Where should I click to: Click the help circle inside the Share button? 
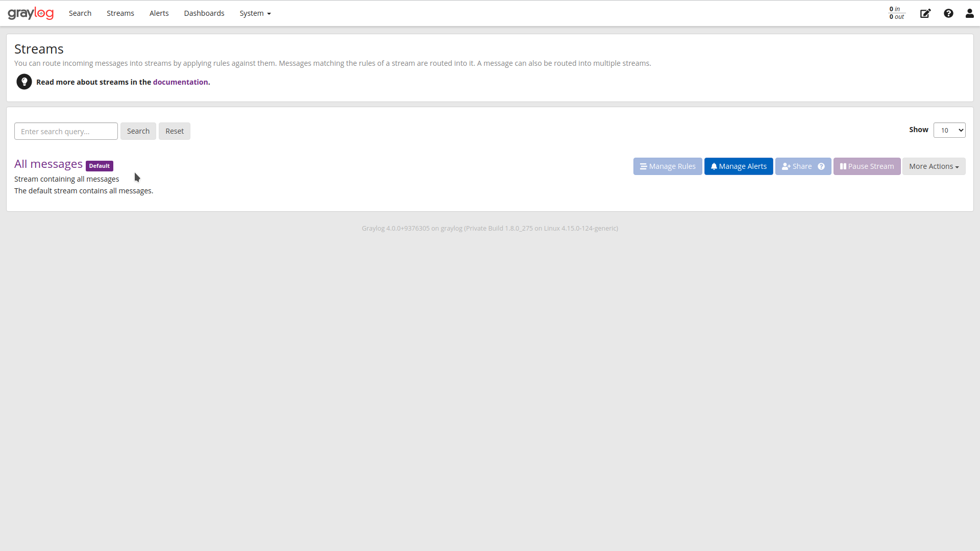pos(821,166)
